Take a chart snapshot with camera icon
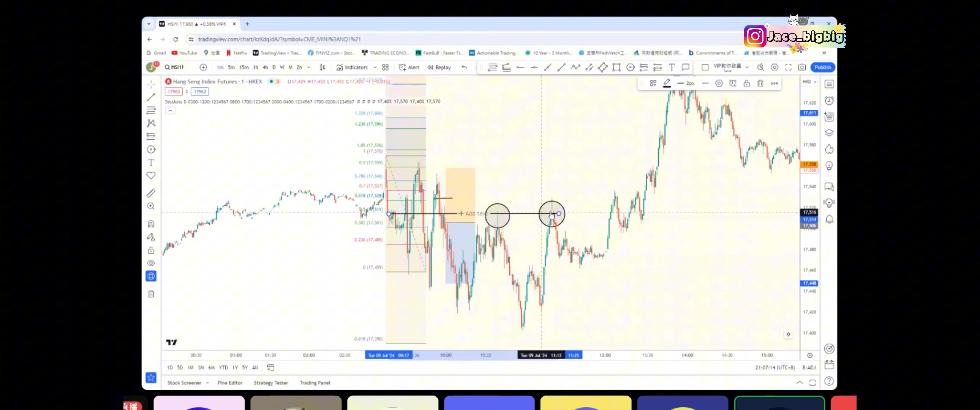The height and width of the screenshot is (410, 980). pos(801,67)
